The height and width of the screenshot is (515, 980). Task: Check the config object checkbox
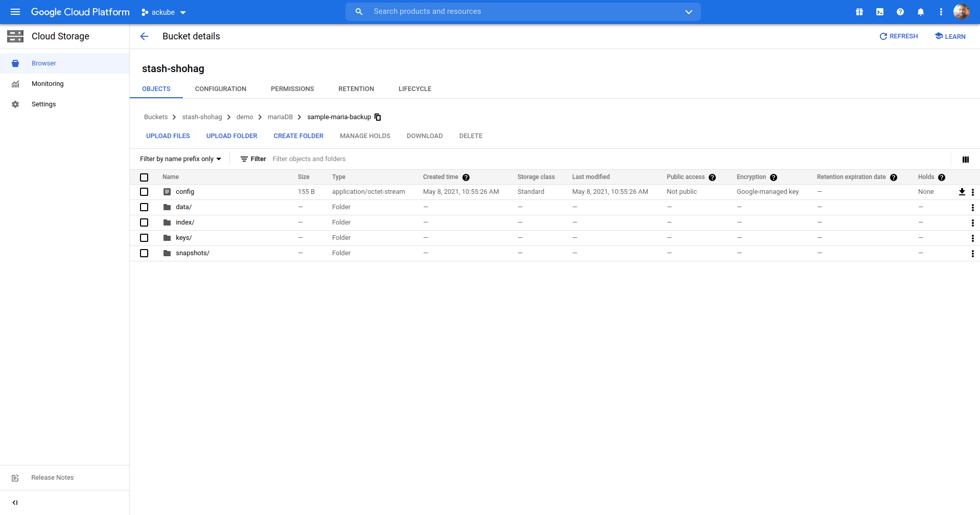[x=144, y=192]
